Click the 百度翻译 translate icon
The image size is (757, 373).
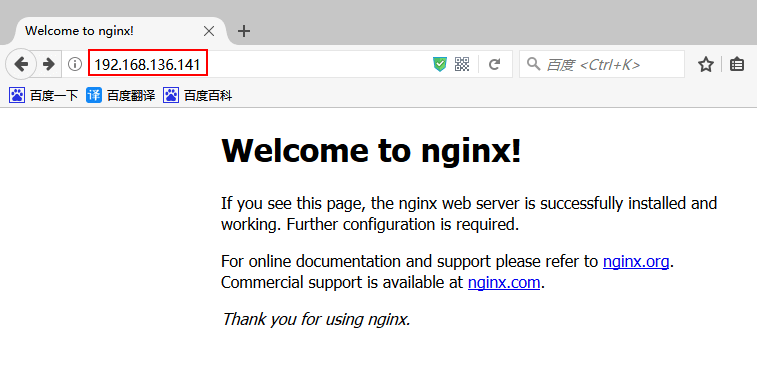[94, 96]
